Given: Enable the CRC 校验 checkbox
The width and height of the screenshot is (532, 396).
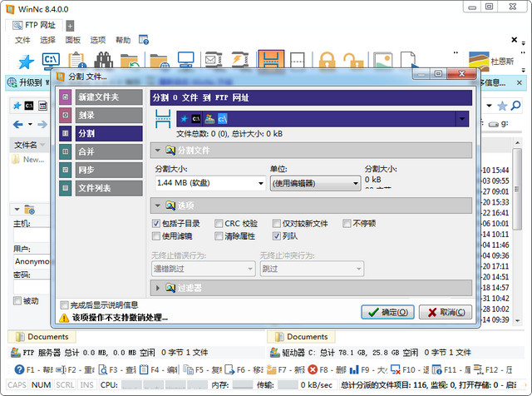Looking at the screenshot, I should tap(219, 224).
